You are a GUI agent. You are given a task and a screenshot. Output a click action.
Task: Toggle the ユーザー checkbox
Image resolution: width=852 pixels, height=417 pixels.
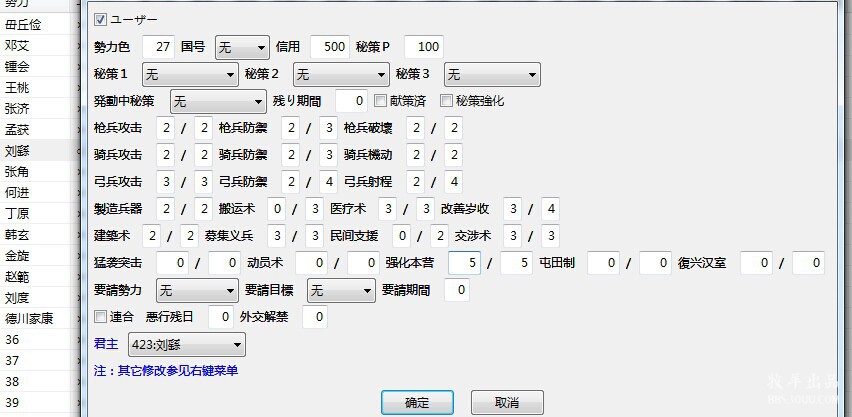tap(100, 20)
